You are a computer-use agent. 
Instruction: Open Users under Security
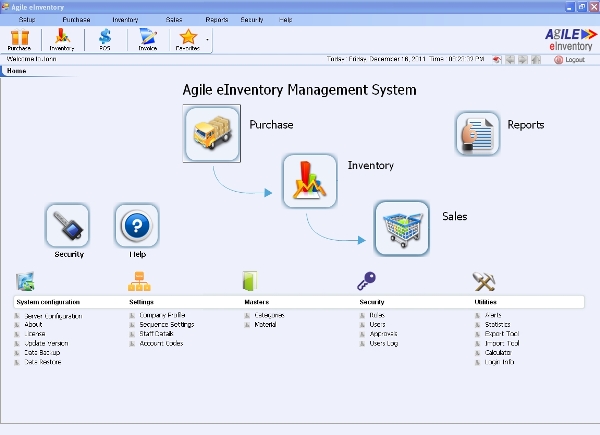pos(377,324)
